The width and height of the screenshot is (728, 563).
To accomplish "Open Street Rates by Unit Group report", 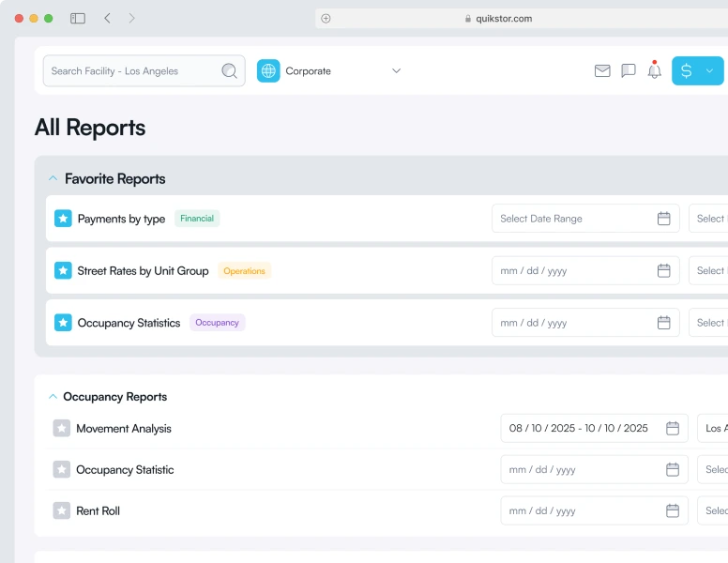I will [143, 271].
